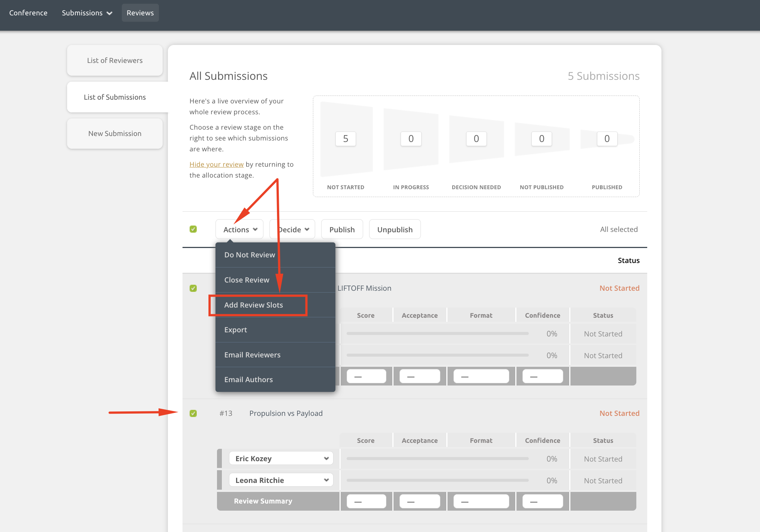
Task: Expand the Eric Kozey reviewer selector
Action: 281,458
